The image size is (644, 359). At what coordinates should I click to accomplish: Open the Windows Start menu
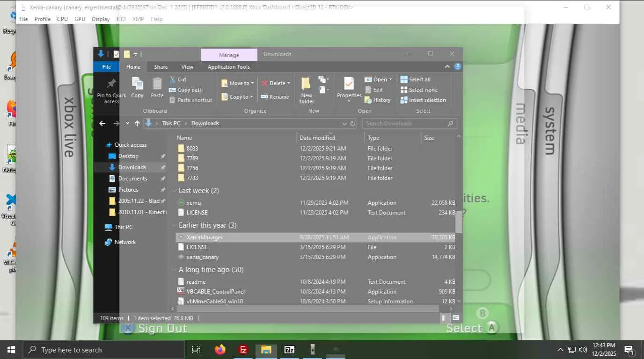click(11, 350)
